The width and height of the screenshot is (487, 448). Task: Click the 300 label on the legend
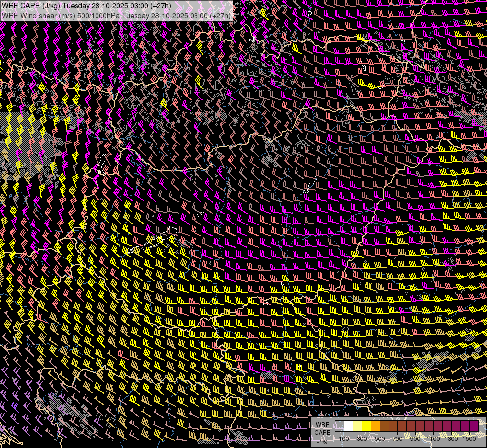point(362,439)
